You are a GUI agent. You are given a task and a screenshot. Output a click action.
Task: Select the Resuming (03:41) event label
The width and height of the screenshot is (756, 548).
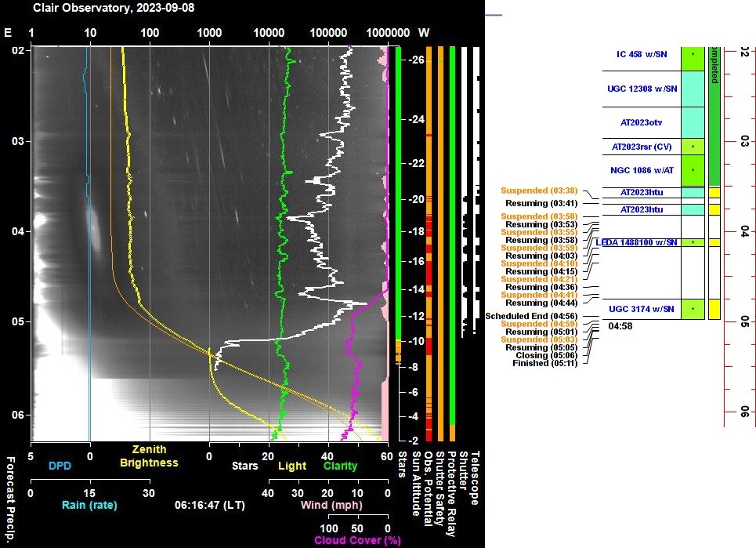click(541, 203)
